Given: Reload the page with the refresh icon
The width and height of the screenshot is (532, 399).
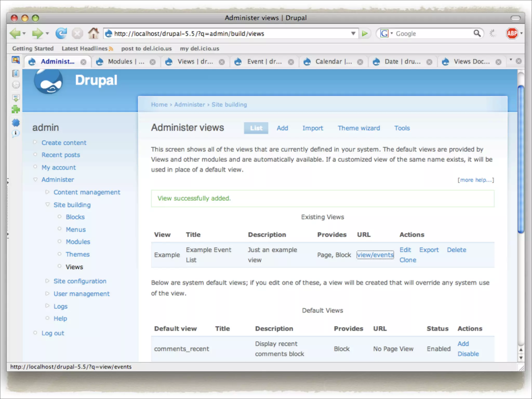Looking at the screenshot, I should click(x=61, y=34).
